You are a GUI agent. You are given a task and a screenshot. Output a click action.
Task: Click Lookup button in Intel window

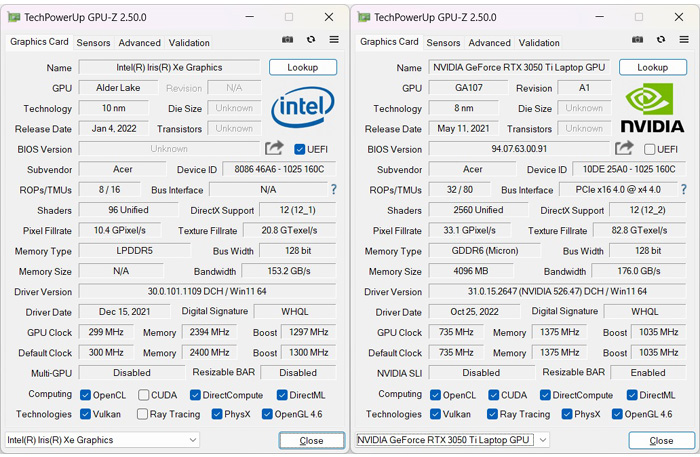click(303, 67)
